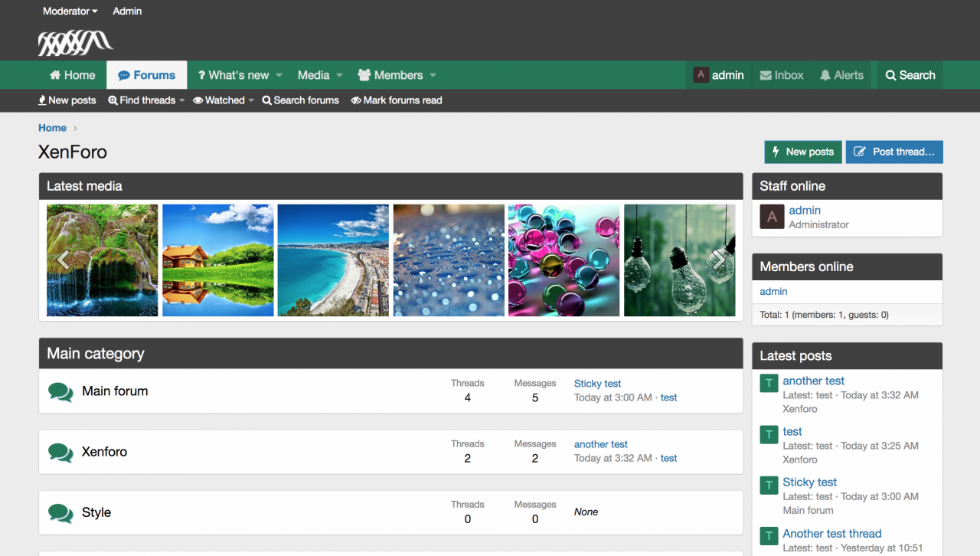The width and height of the screenshot is (980, 556).
Task: Click the avatar beside 'another test' post
Action: pyautogui.click(x=769, y=383)
